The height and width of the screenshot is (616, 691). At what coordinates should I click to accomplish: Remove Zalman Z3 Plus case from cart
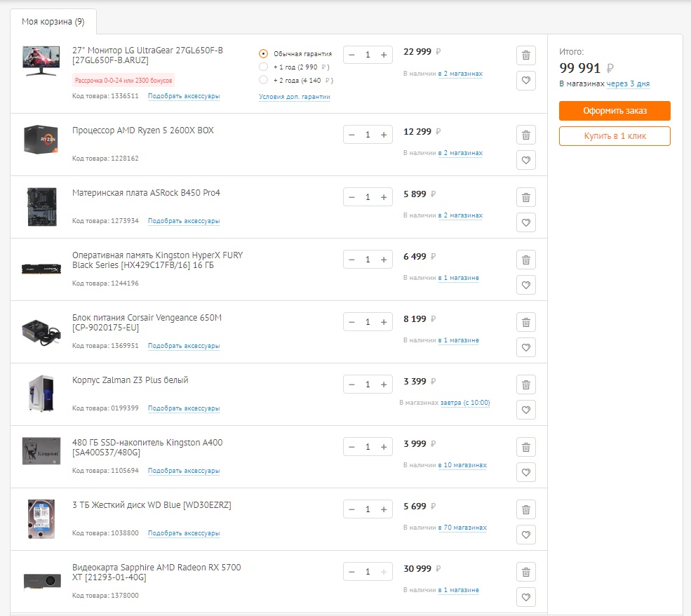(525, 385)
